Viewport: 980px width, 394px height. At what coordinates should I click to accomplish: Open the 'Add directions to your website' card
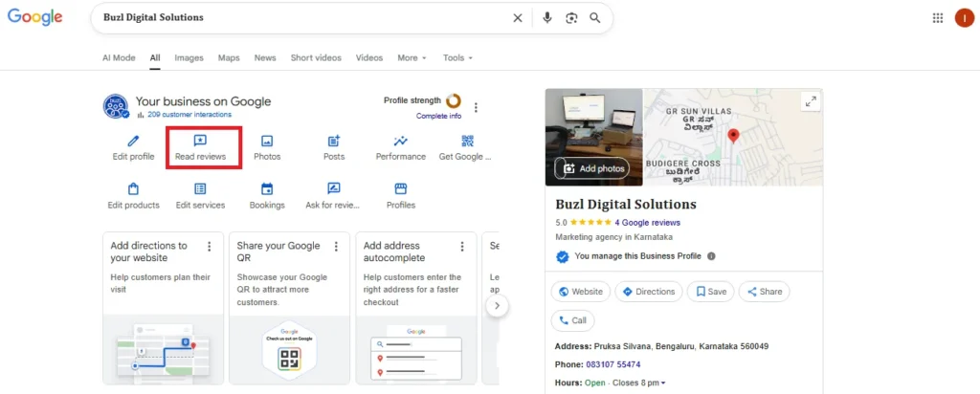[163, 308]
